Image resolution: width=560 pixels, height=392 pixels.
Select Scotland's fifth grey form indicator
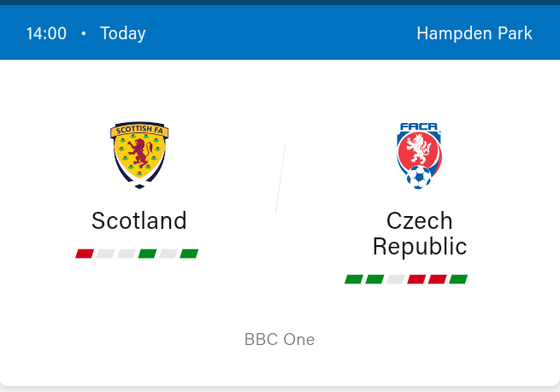coord(168,254)
